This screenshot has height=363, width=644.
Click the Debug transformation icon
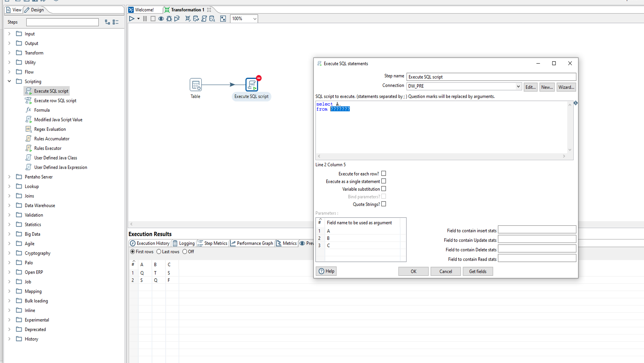click(x=169, y=19)
